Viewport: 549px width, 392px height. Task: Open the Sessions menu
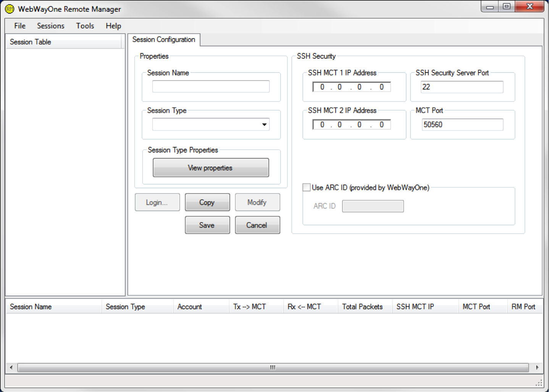(x=51, y=26)
